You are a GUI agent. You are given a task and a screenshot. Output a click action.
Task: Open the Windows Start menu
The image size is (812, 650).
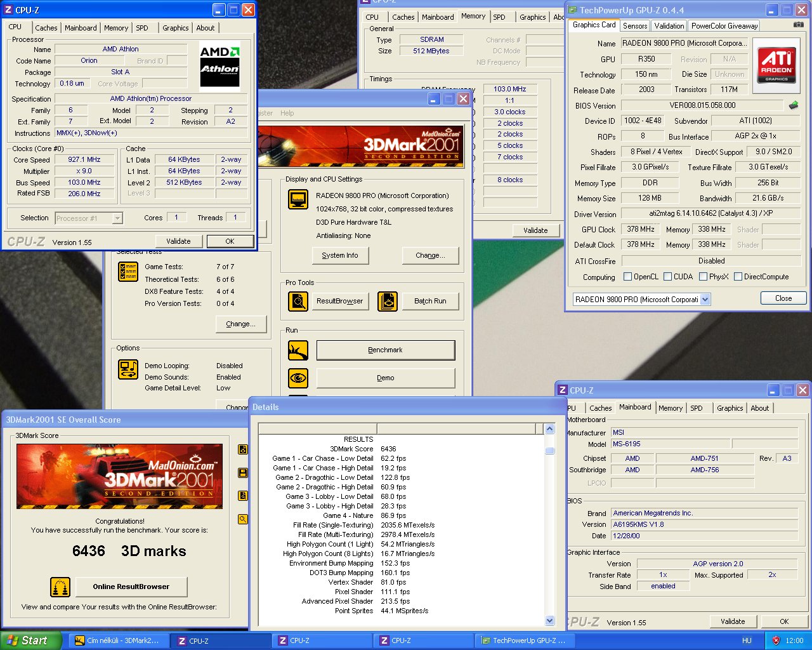[x=30, y=640]
